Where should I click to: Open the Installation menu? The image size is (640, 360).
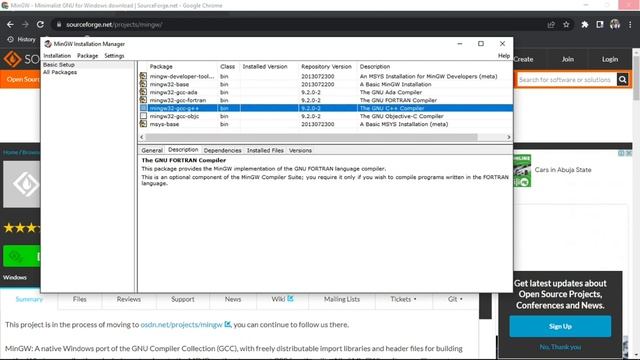click(x=57, y=56)
